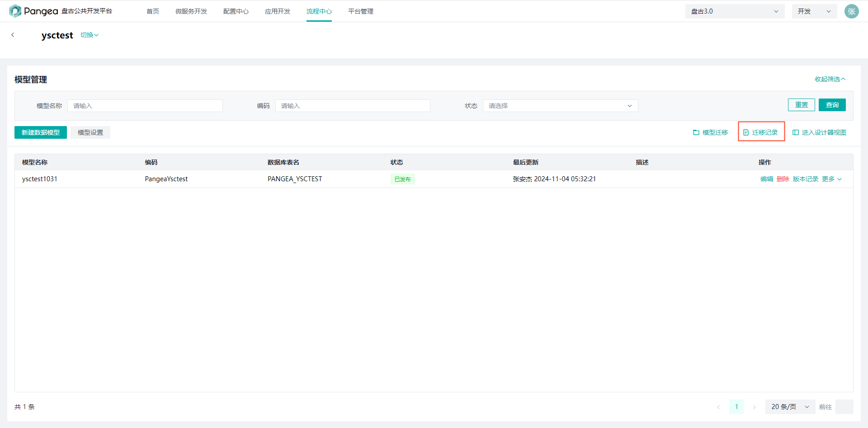Image resolution: width=868 pixels, height=428 pixels.
Task: Open the 开发 environment dropdown
Action: point(814,11)
